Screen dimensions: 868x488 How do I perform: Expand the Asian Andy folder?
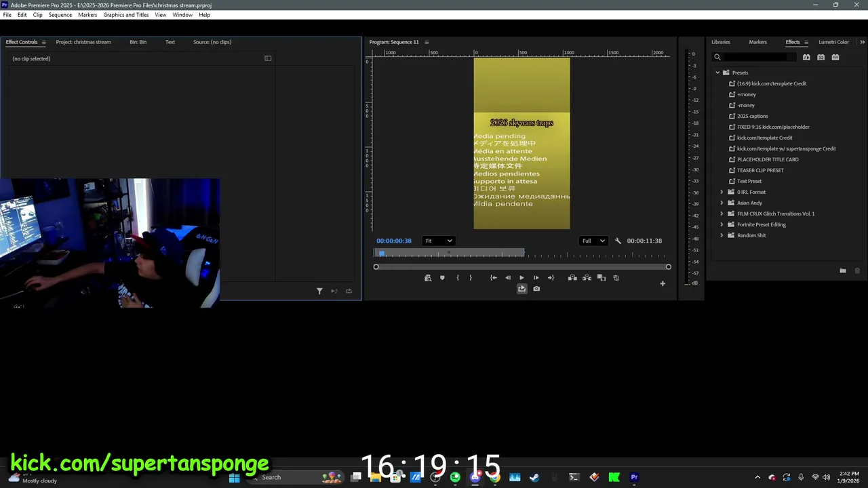click(x=722, y=203)
